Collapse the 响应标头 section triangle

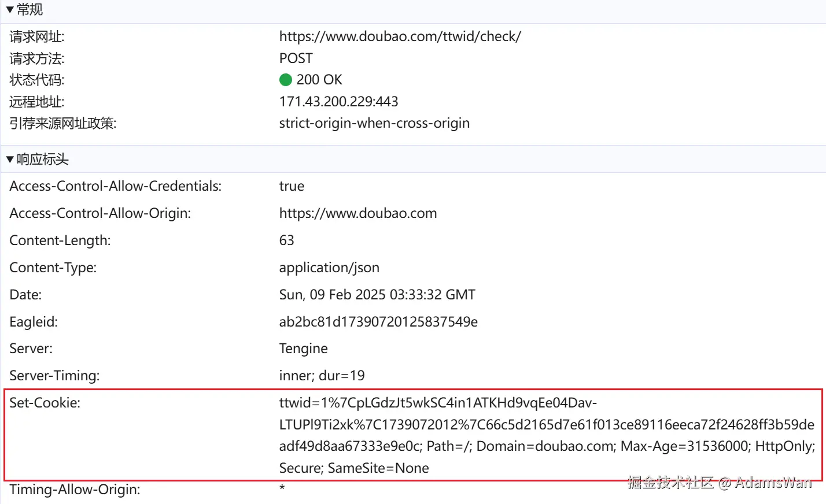click(10, 160)
